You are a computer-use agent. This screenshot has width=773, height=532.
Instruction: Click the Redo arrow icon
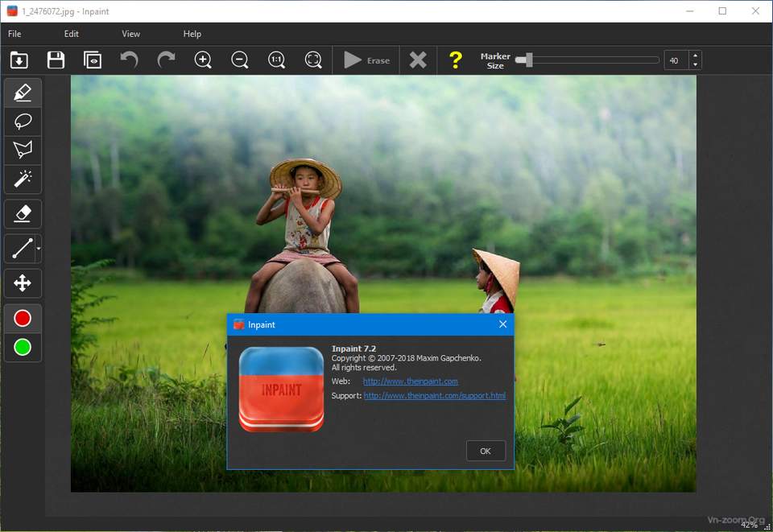[x=166, y=60]
